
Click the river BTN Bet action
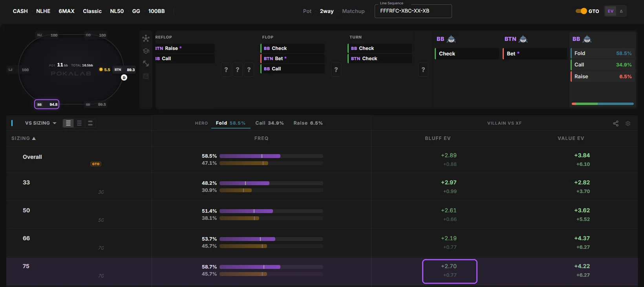pyautogui.click(x=534, y=53)
